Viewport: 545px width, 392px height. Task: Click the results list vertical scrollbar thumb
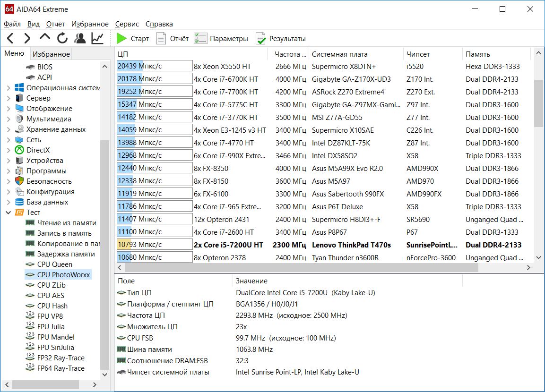[x=538, y=103]
